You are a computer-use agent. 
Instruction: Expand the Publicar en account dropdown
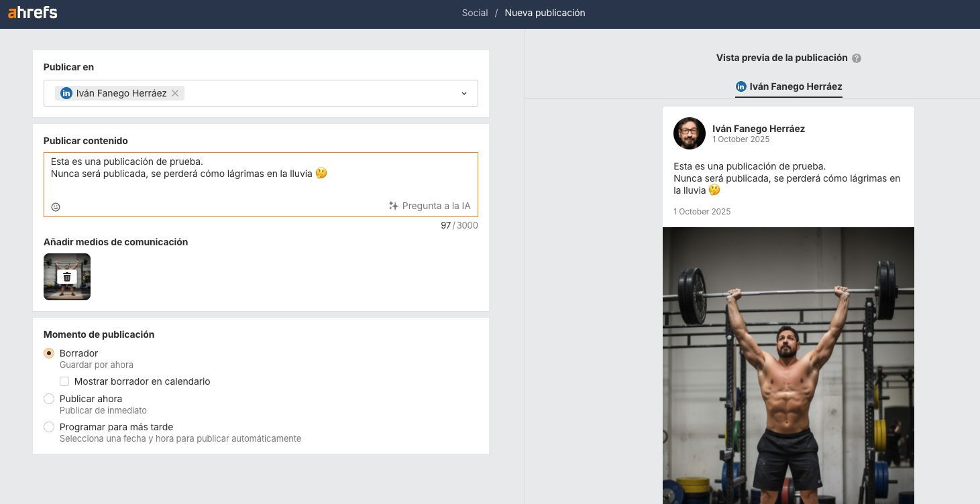click(464, 93)
